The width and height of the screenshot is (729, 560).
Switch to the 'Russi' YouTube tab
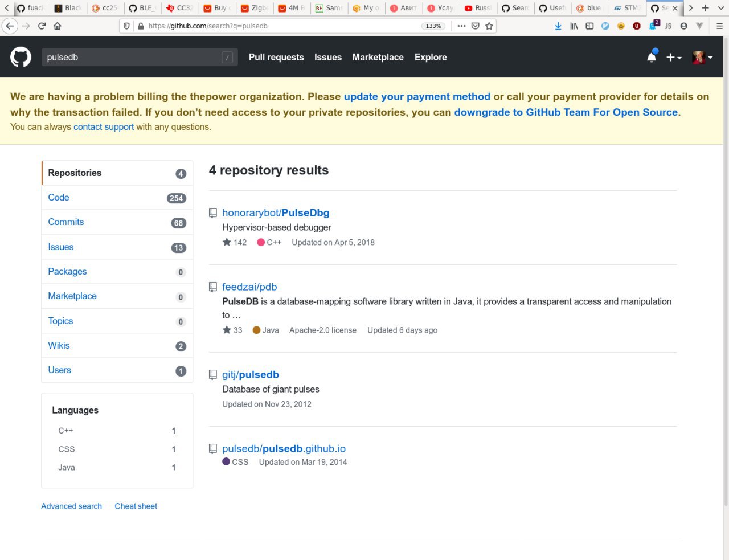[x=477, y=8]
